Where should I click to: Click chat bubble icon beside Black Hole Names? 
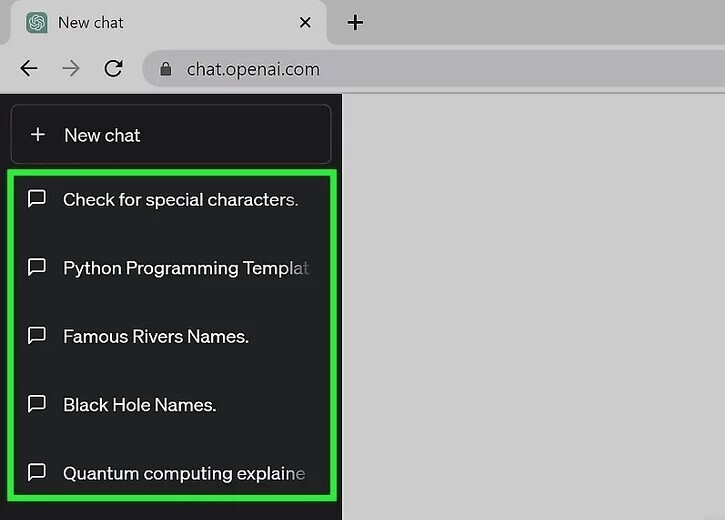pos(37,404)
